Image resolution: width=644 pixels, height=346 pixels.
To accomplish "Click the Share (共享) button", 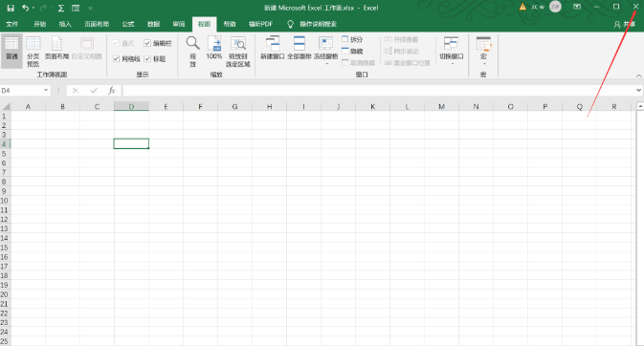I will coord(625,24).
